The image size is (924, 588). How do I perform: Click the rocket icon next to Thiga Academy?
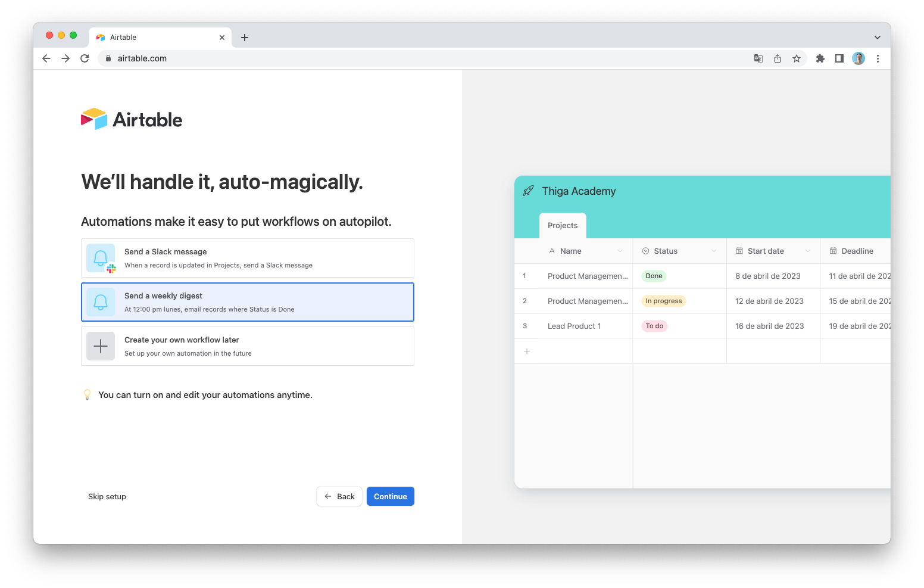click(527, 191)
